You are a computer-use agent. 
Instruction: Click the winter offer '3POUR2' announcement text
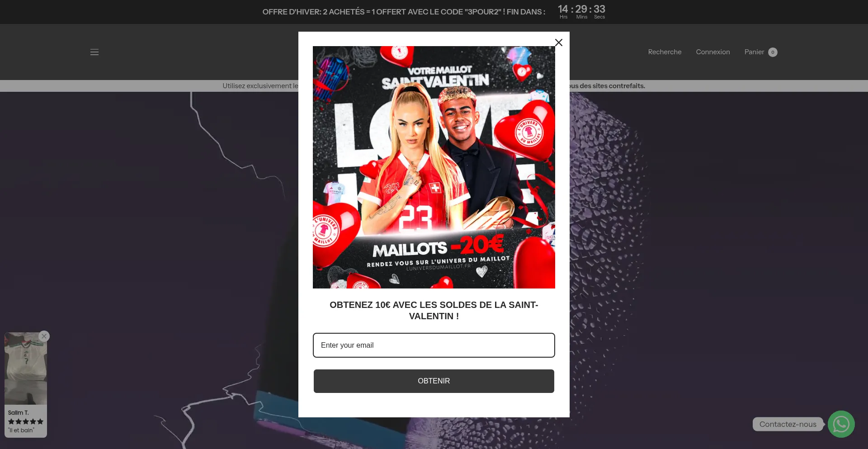click(404, 12)
